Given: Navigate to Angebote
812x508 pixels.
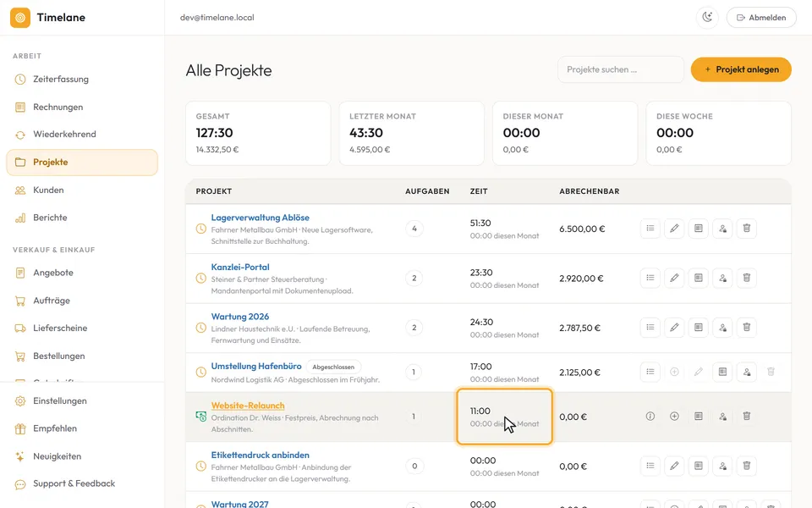Looking at the screenshot, I should click(82, 273).
